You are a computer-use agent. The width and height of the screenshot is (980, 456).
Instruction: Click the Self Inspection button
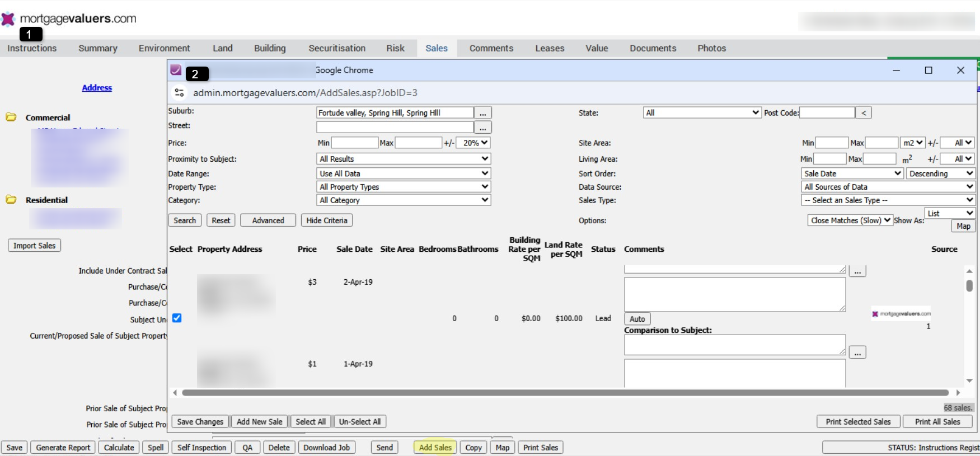point(202,448)
